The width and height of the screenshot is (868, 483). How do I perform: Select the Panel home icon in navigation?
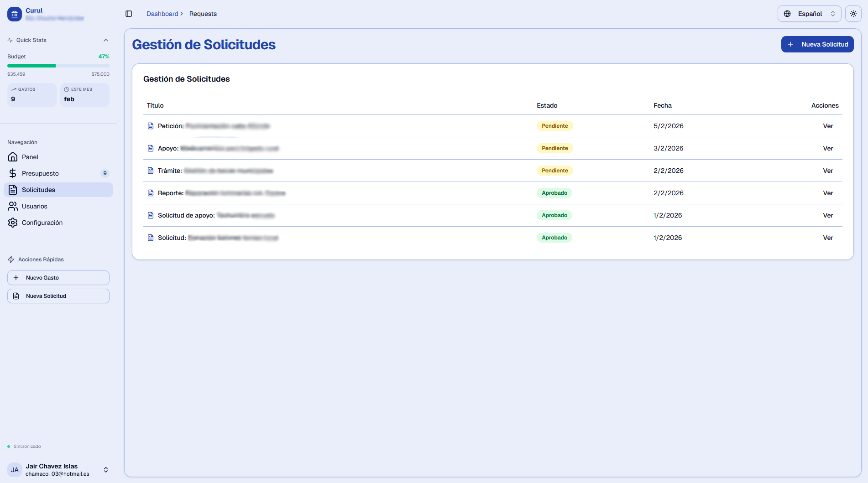click(13, 157)
